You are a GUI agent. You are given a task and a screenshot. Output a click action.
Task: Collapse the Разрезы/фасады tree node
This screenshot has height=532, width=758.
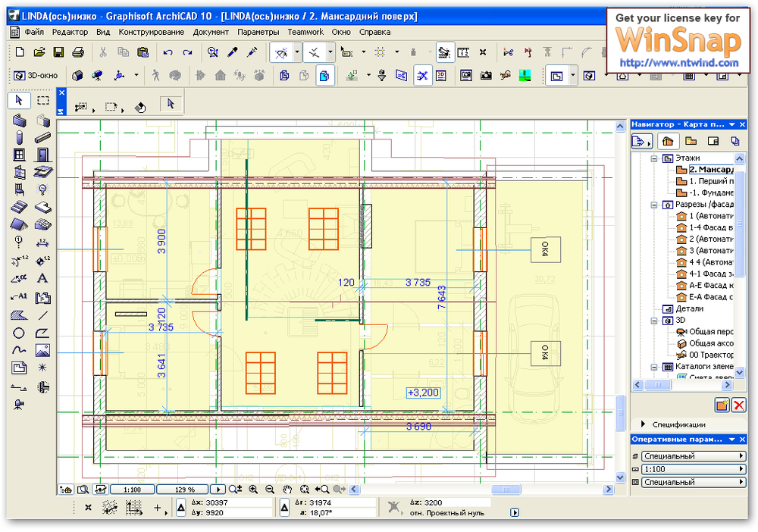click(x=652, y=205)
